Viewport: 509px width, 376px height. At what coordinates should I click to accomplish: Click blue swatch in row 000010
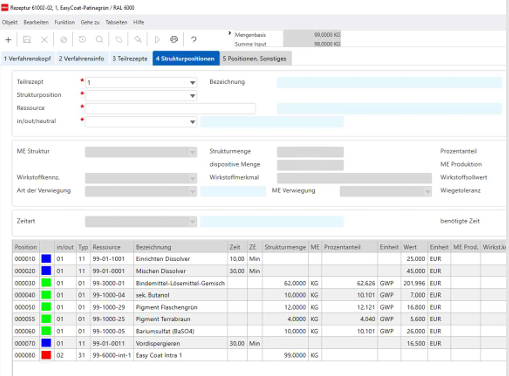pyautogui.click(x=46, y=259)
